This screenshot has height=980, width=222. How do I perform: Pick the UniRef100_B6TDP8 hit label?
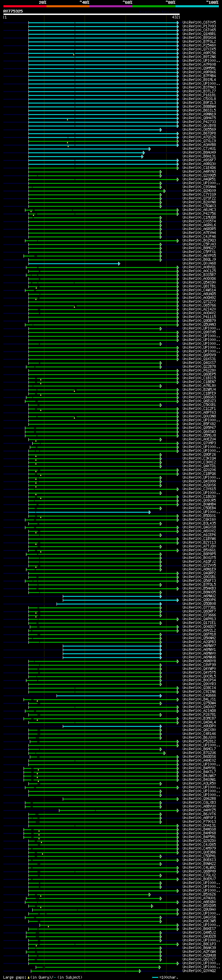(199, 133)
